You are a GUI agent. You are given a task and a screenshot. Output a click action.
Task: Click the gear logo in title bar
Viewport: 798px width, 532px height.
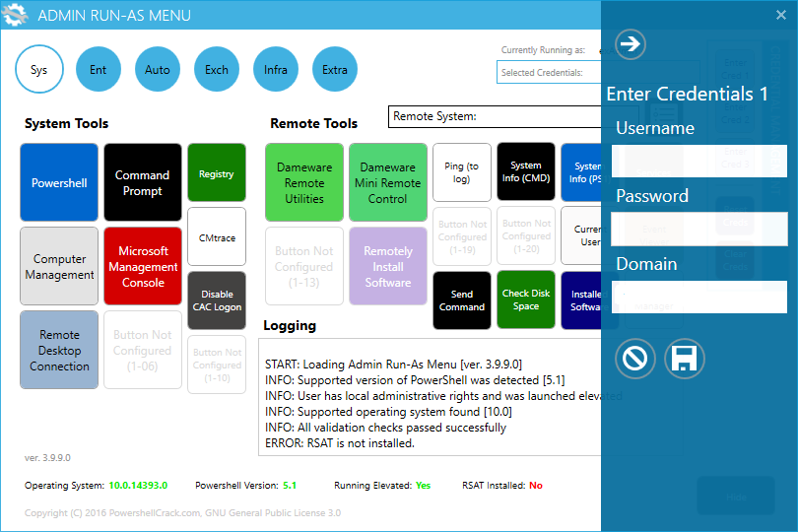(15, 15)
